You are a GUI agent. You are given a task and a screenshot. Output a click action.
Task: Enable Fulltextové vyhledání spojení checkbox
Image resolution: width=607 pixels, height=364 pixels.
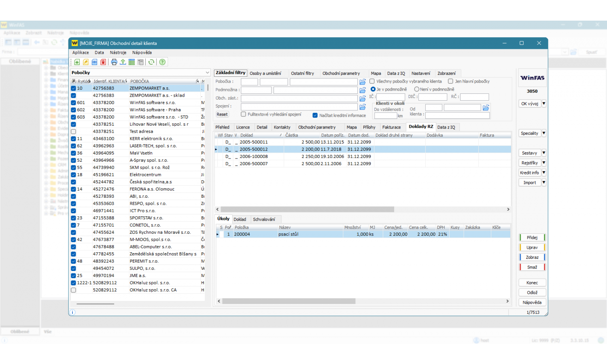pyautogui.click(x=244, y=114)
